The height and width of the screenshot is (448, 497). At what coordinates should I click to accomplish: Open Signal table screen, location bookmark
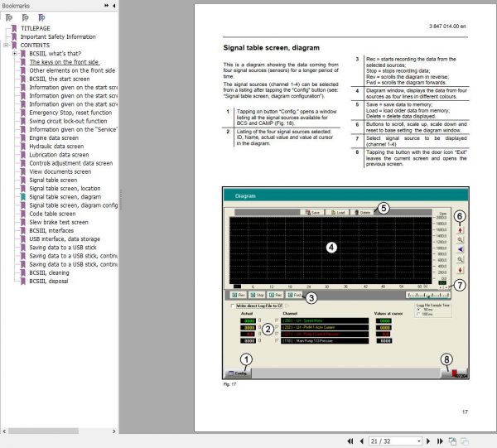(x=65, y=188)
